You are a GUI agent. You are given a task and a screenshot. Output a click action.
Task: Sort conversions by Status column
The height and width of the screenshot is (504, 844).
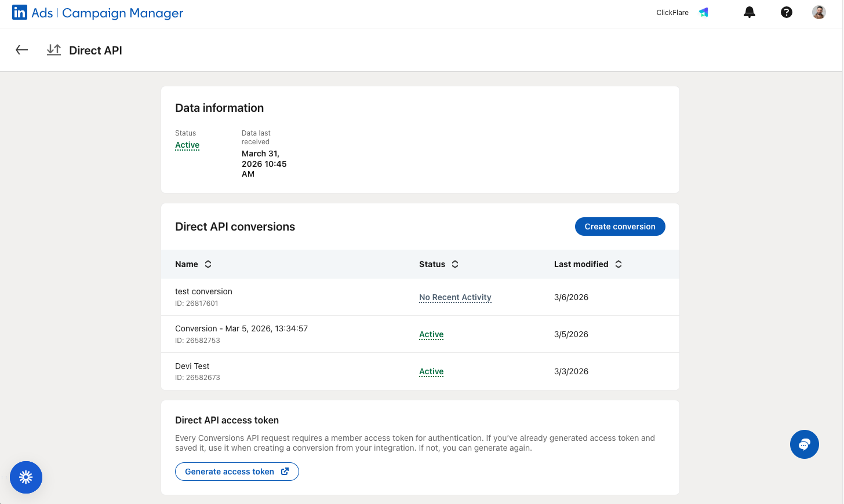point(455,264)
